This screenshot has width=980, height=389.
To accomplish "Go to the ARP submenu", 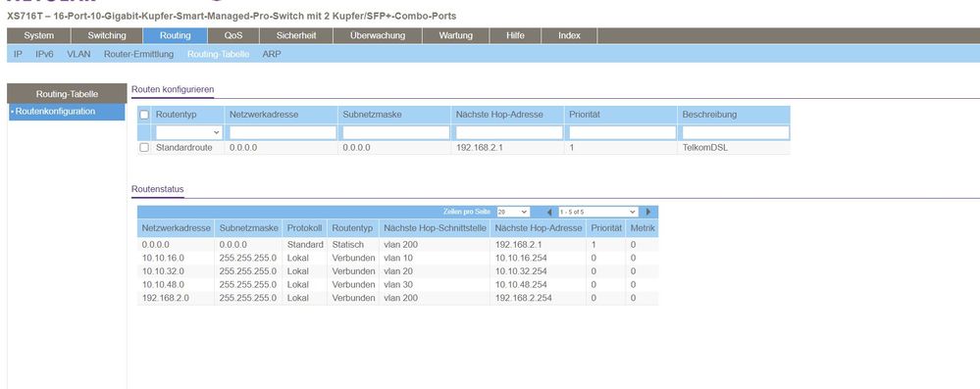I will (x=272, y=54).
